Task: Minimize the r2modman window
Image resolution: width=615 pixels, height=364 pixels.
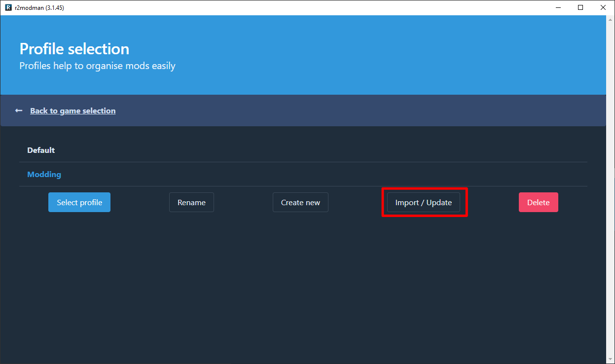Action: coord(558,7)
